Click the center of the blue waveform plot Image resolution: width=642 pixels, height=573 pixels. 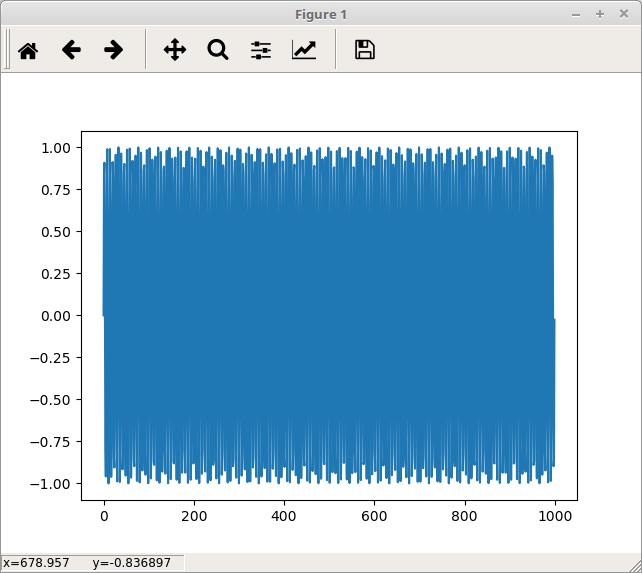(329, 316)
